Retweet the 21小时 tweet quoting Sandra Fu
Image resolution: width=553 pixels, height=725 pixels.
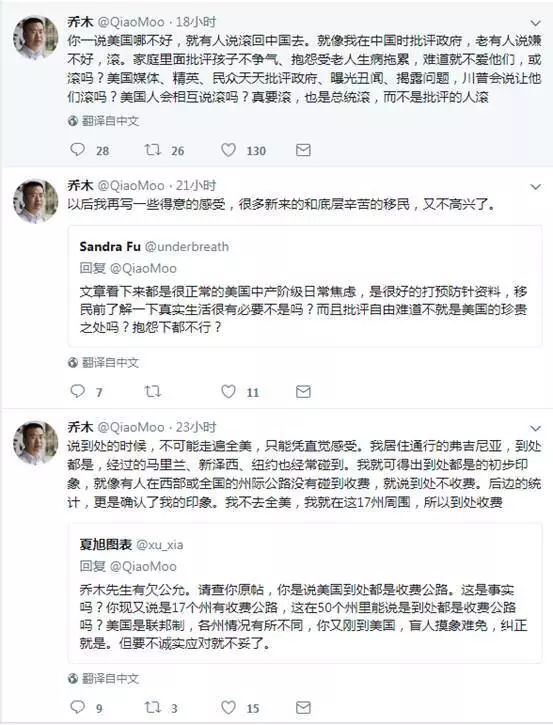152,391
